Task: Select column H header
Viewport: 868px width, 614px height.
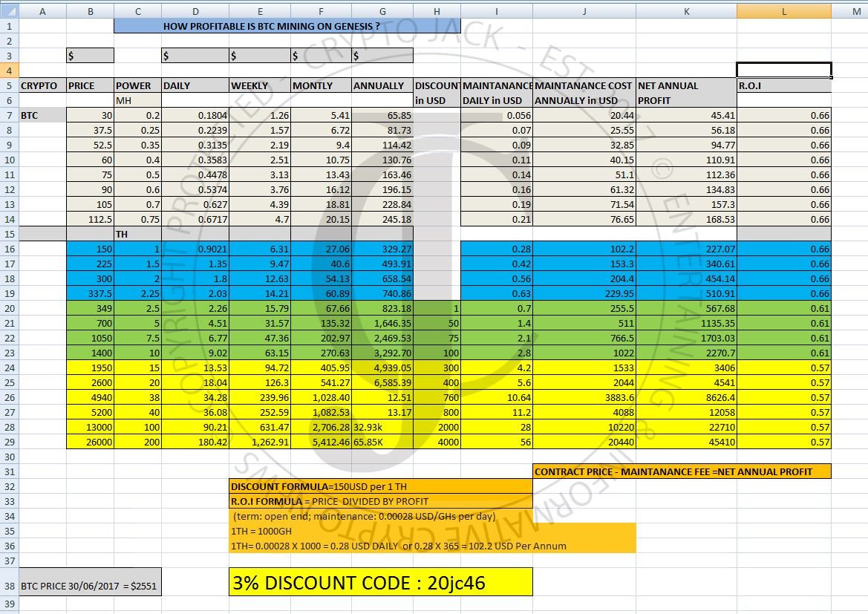Action: [437, 11]
